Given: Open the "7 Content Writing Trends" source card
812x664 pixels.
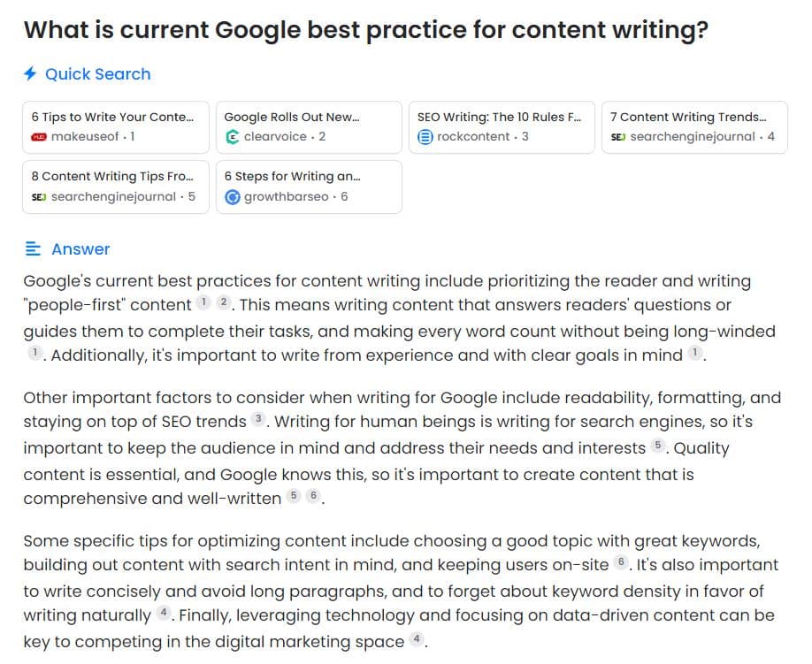Looking at the screenshot, I should point(694,127).
